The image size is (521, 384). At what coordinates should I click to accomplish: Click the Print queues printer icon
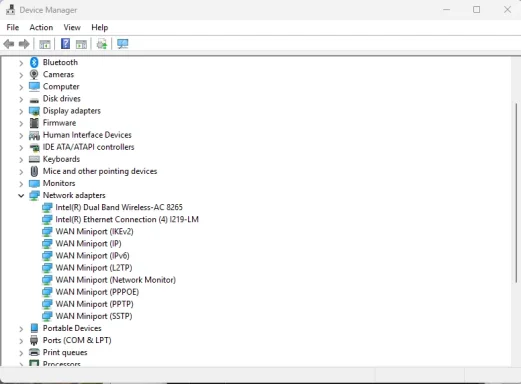pyautogui.click(x=34, y=352)
